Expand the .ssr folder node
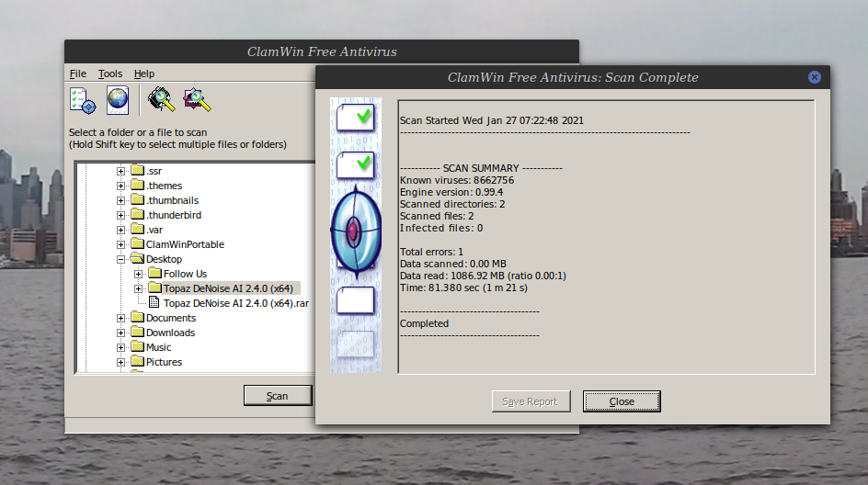 click(120, 172)
